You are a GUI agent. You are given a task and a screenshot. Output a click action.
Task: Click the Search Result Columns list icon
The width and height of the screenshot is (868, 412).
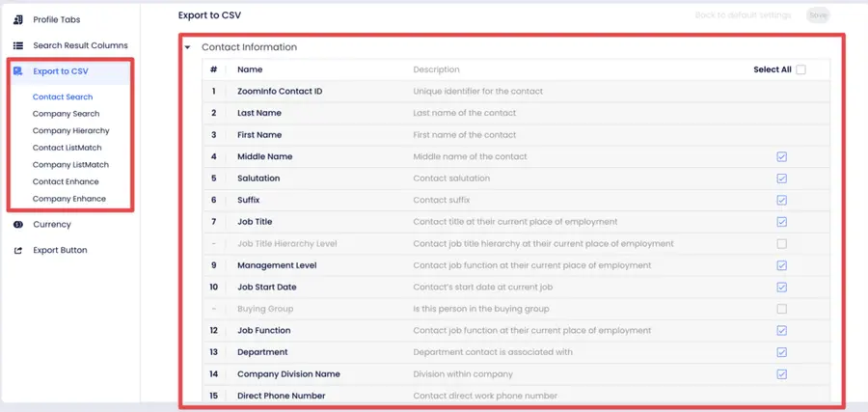tap(17, 45)
